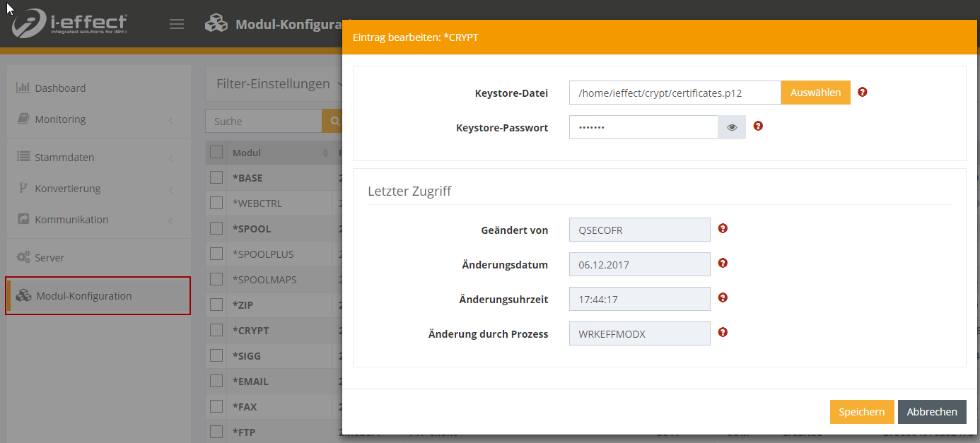The width and height of the screenshot is (980, 443).
Task: Check the *BASE module checkbox
Action: tap(216, 178)
